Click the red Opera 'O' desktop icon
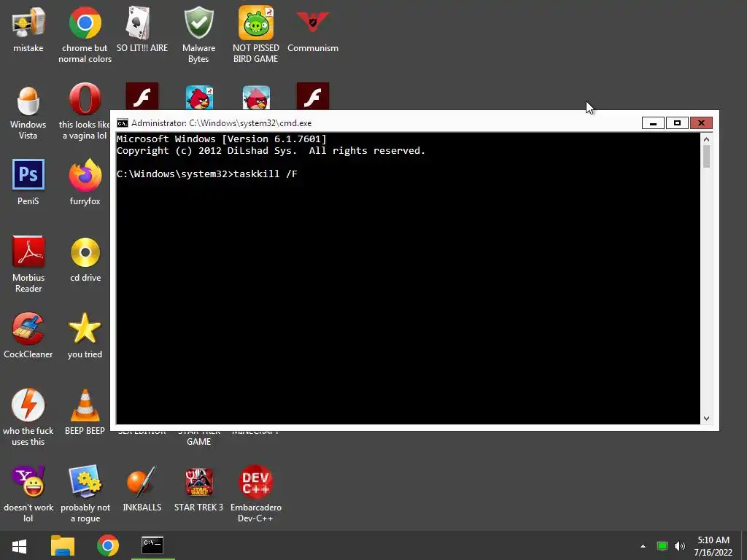 tap(85, 99)
